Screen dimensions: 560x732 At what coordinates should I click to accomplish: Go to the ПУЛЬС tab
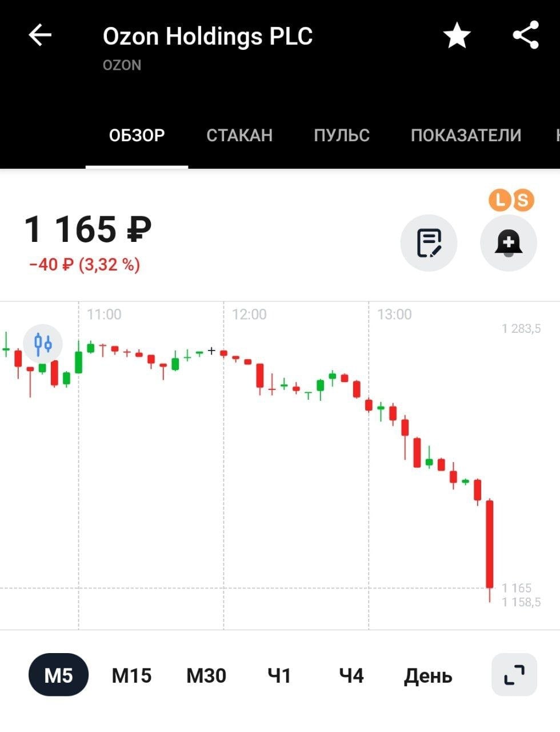[342, 136]
